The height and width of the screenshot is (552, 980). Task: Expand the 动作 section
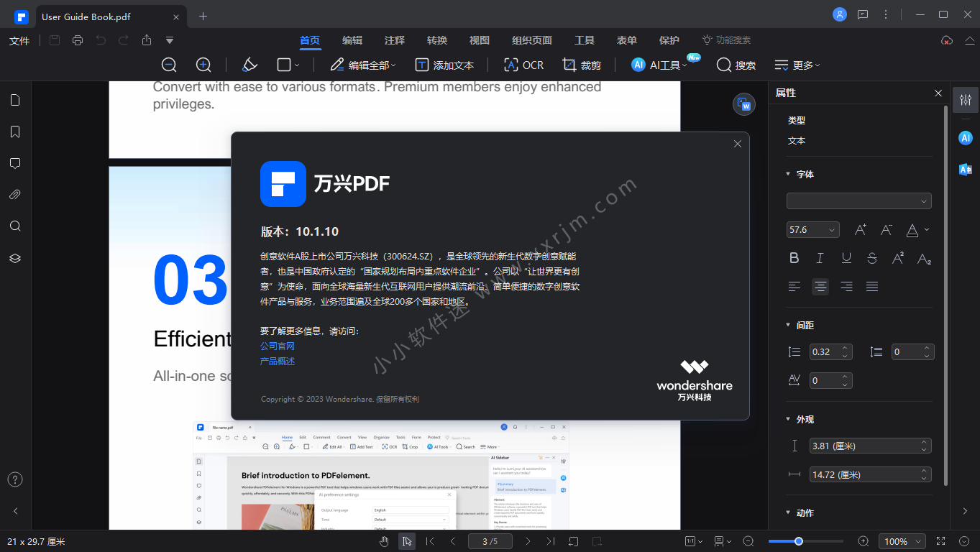point(788,512)
